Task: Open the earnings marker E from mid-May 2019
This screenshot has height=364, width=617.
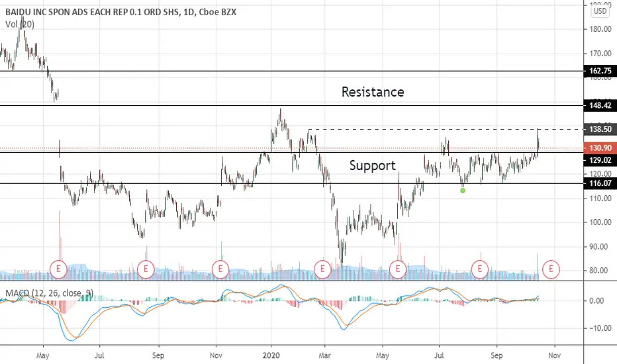Action: [59, 269]
